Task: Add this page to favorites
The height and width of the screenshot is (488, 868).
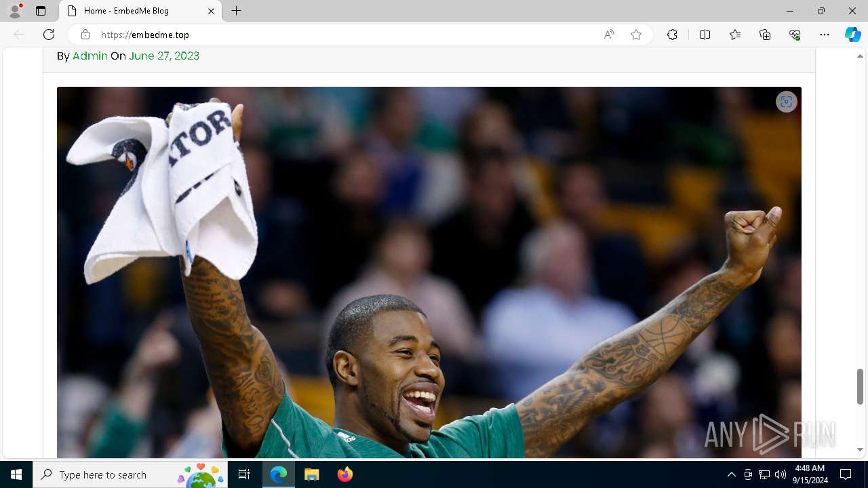Action: (636, 35)
